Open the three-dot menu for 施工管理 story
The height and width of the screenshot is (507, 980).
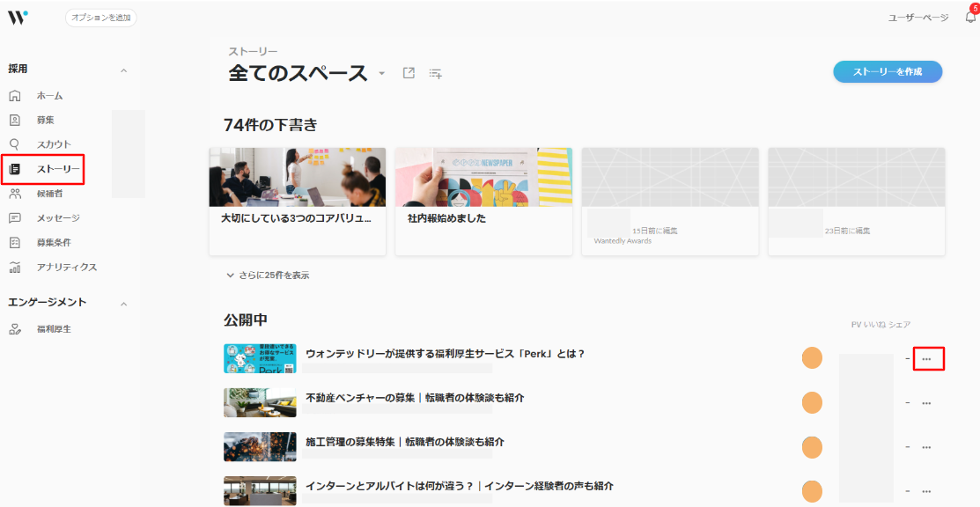(926, 447)
